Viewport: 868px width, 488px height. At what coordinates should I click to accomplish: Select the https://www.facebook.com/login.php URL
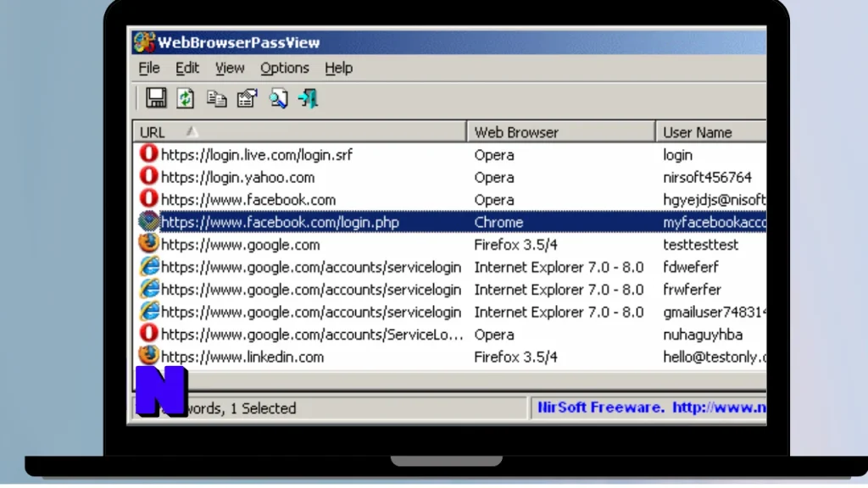pyautogui.click(x=280, y=223)
